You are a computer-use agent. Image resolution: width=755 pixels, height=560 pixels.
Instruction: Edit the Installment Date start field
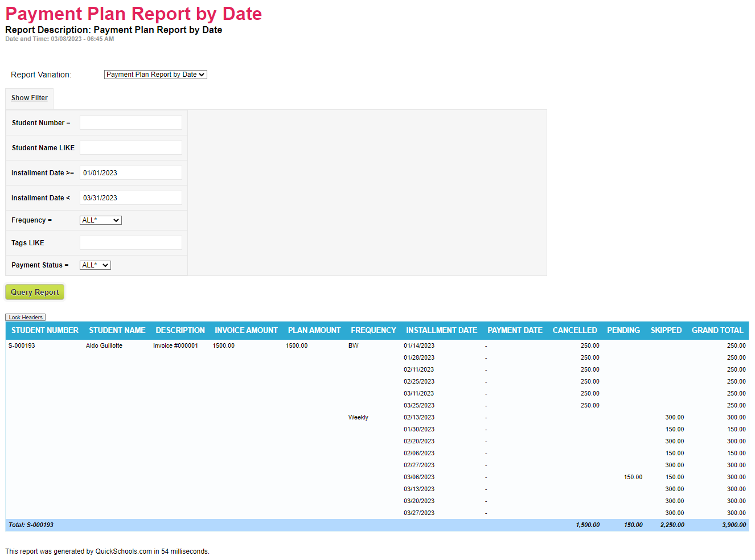(130, 173)
